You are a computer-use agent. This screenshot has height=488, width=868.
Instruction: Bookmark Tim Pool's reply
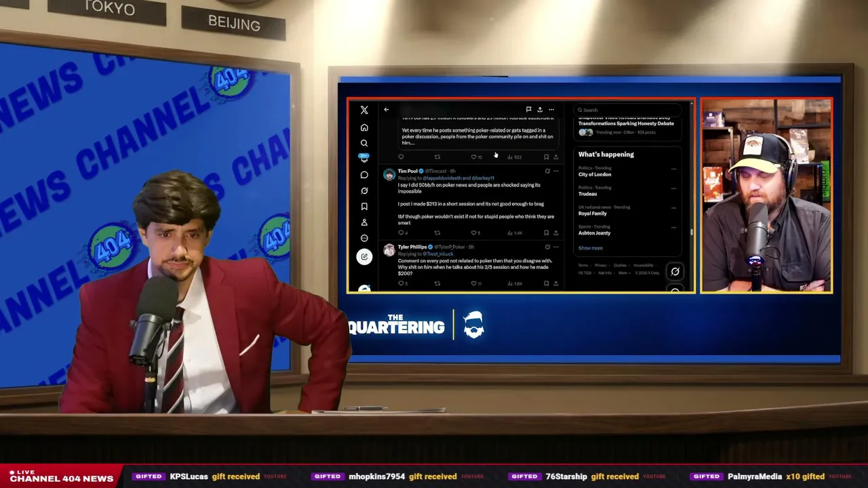click(x=546, y=233)
